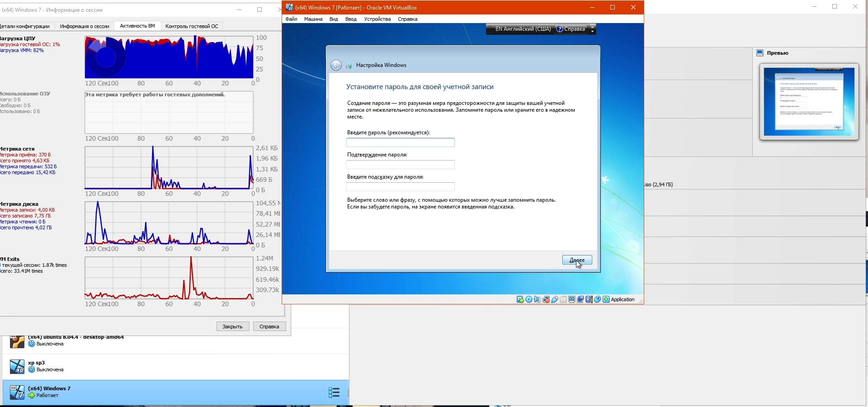Click the green running arrow under Windows 7 VM
Image resolution: width=868 pixels, height=407 pixels.
tap(32, 395)
